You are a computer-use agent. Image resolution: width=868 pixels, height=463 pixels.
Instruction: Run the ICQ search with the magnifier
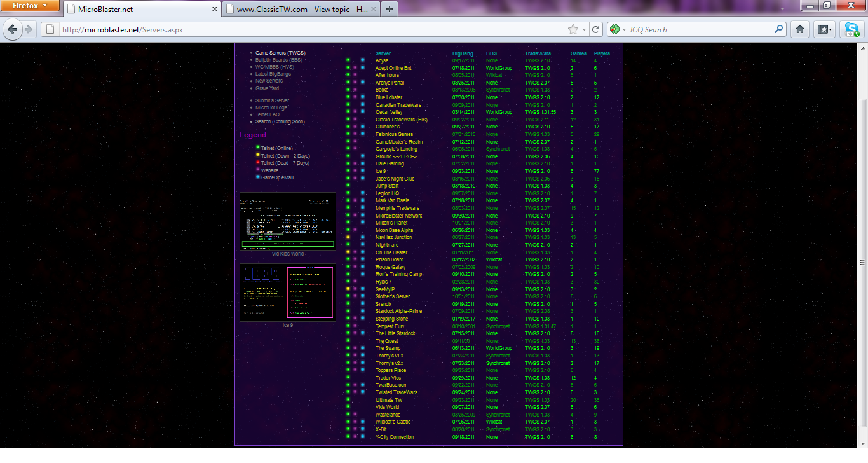[x=779, y=29]
